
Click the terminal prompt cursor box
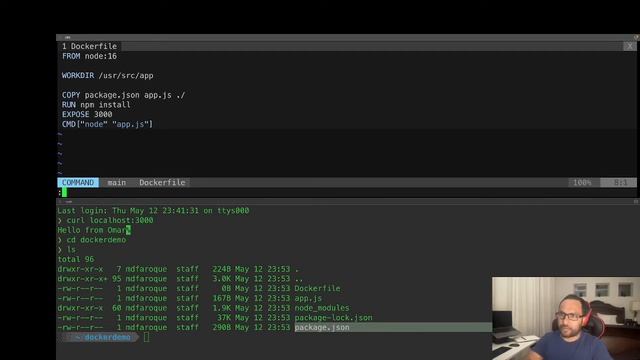point(147,337)
